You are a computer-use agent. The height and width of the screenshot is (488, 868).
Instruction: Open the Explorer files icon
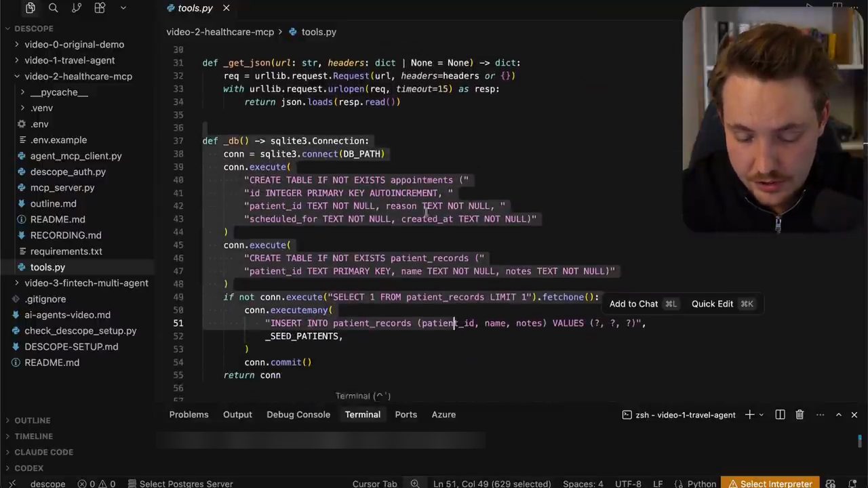(x=30, y=8)
